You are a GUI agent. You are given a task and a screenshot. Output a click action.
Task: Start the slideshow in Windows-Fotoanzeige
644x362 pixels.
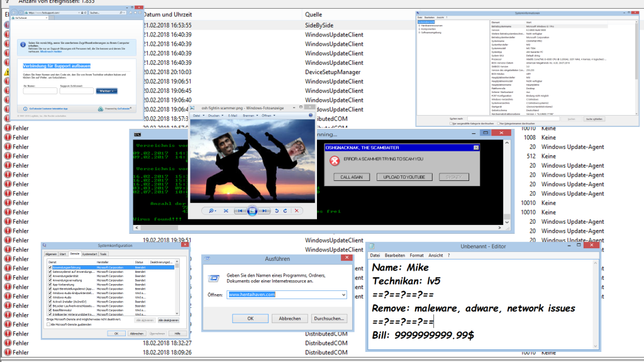point(252,211)
